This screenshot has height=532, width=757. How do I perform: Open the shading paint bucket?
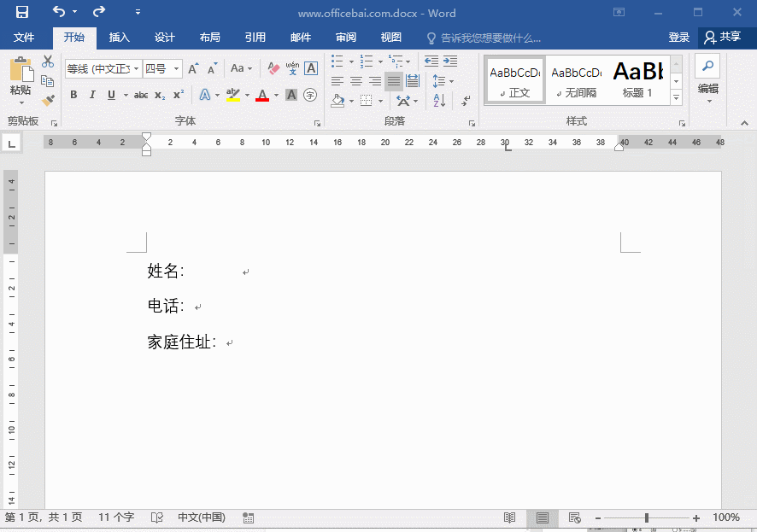click(338, 100)
